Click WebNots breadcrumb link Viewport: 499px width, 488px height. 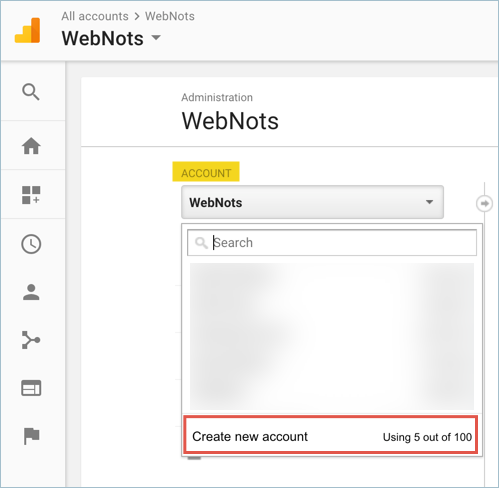(x=170, y=16)
